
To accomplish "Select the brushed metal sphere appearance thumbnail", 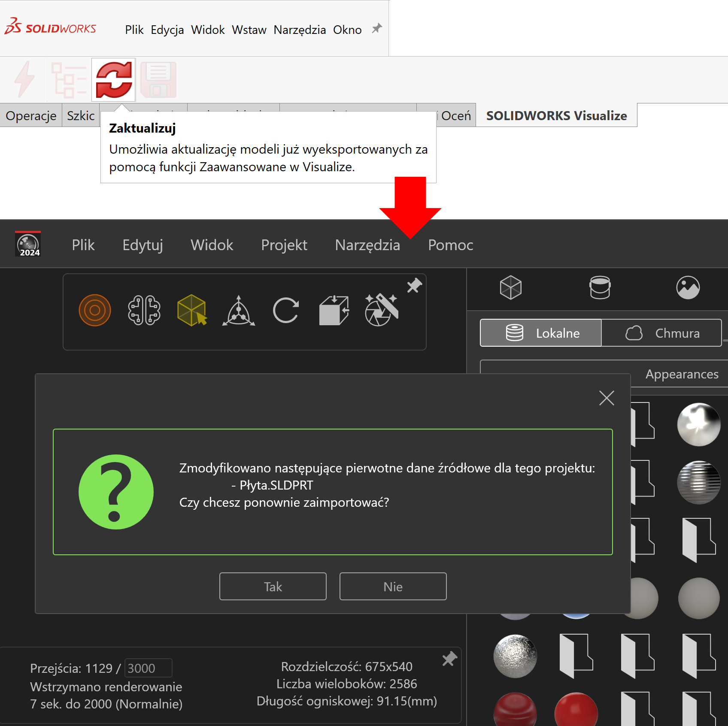I will (699, 482).
